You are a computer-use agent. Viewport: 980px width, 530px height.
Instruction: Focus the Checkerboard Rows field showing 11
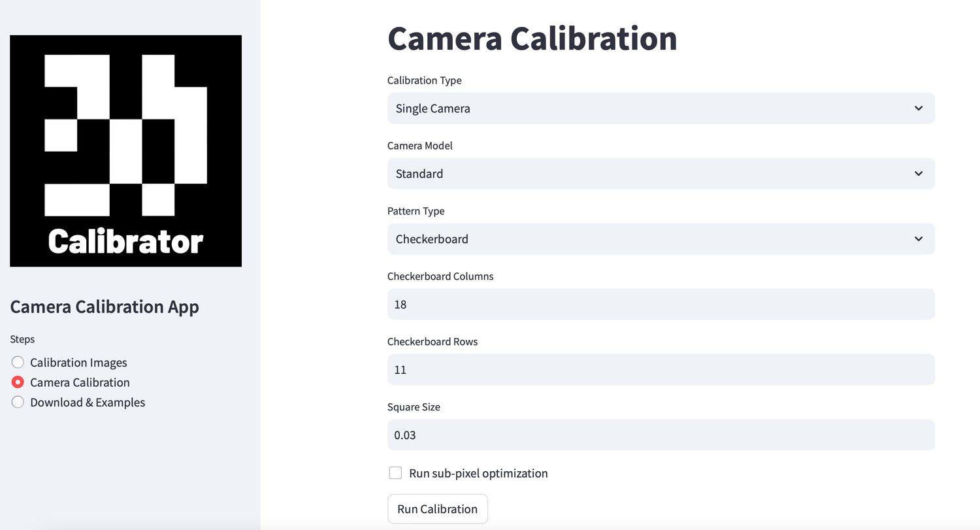[x=661, y=370]
